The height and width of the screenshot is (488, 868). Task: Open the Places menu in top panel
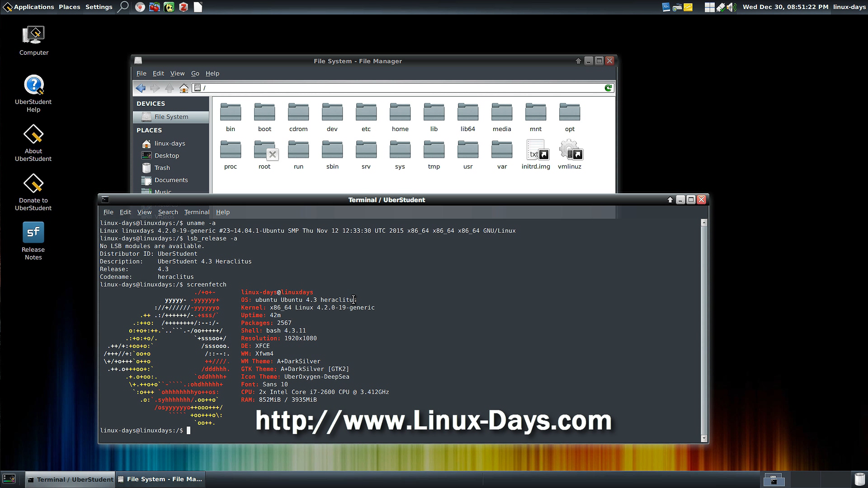[x=69, y=7]
